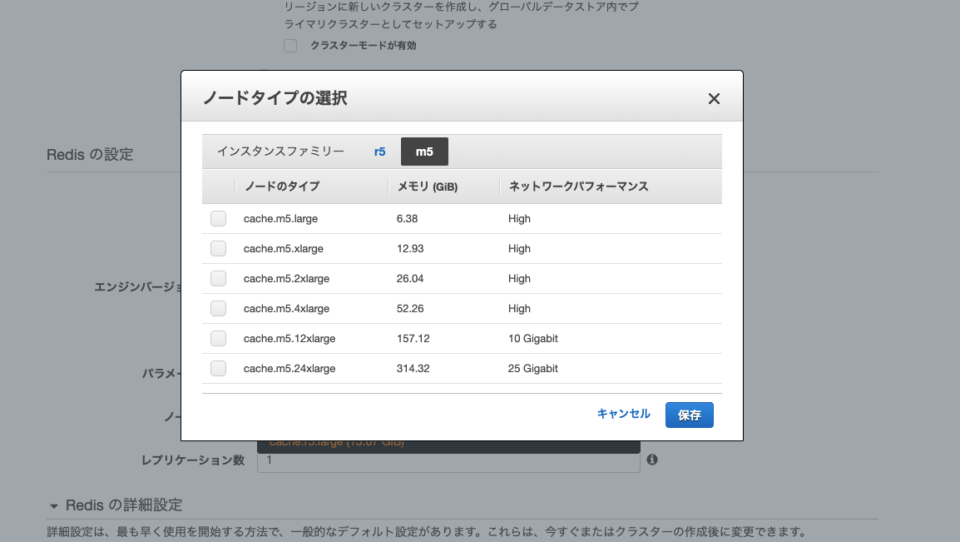Close the node type selection dialog
960x542 pixels.
pyautogui.click(x=714, y=99)
